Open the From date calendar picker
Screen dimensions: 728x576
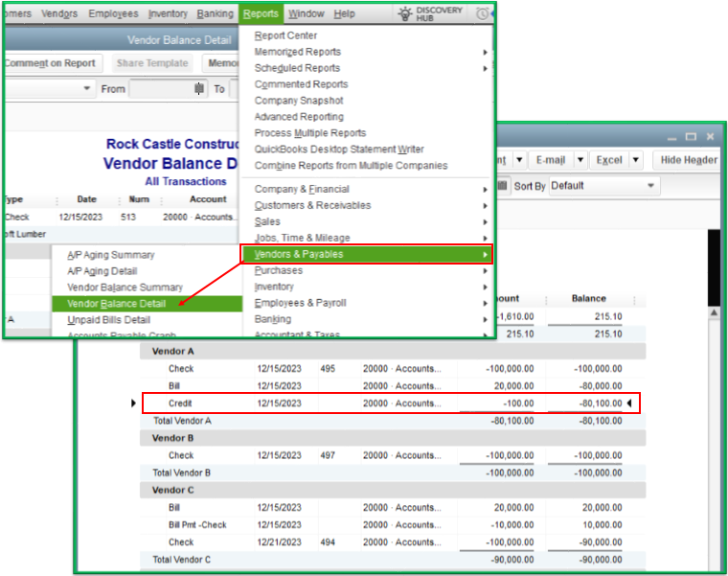[x=199, y=88]
